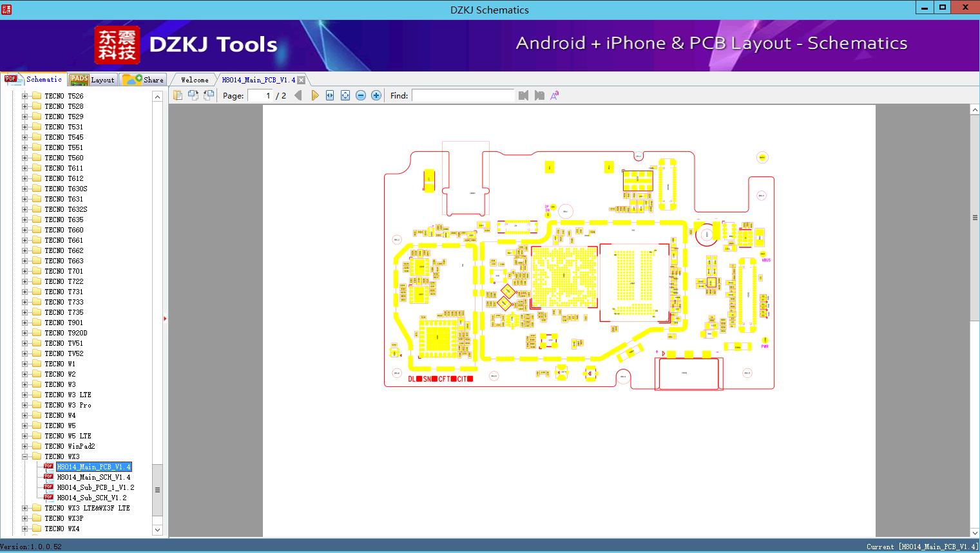The image size is (980, 553).
Task: Expand the TECNO T526 folder
Action: click(x=24, y=96)
